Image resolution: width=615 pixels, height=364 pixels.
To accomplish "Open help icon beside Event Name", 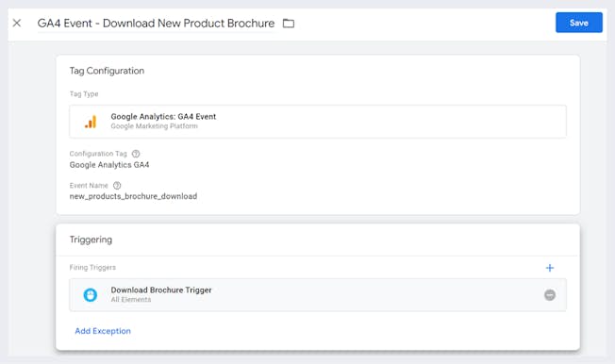I will coord(117,186).
